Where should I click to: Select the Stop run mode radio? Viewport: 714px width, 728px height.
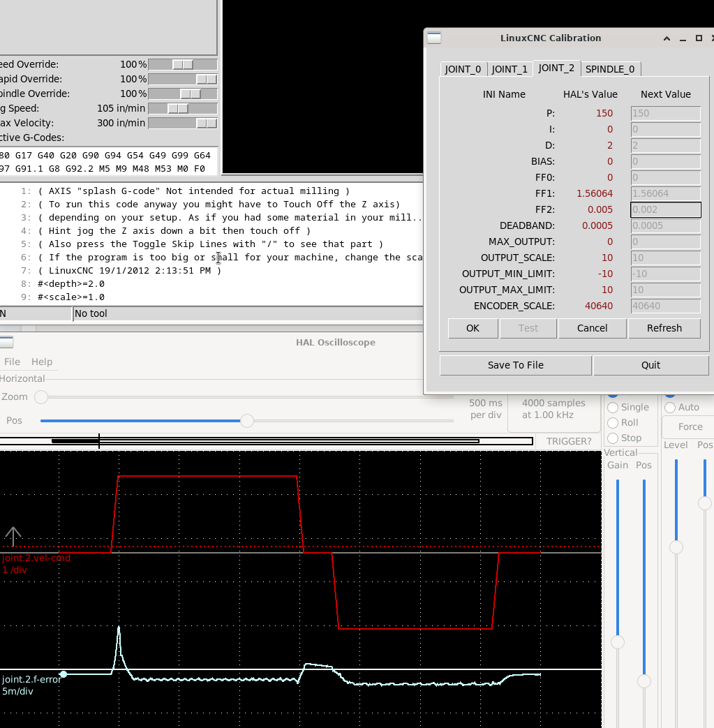click(x=613, y=438)
